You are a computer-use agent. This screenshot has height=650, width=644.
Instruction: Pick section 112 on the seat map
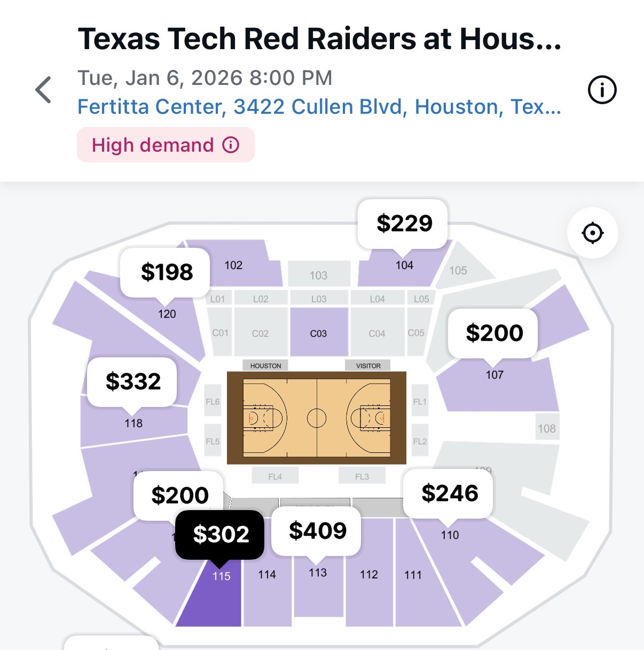369,588
